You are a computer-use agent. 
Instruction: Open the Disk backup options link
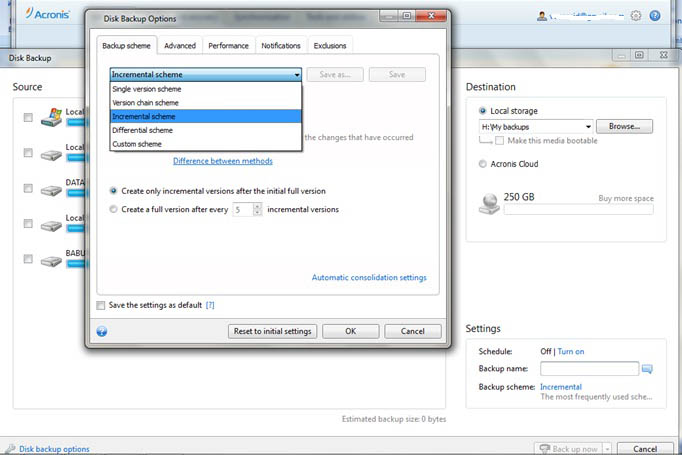point(54,449)
